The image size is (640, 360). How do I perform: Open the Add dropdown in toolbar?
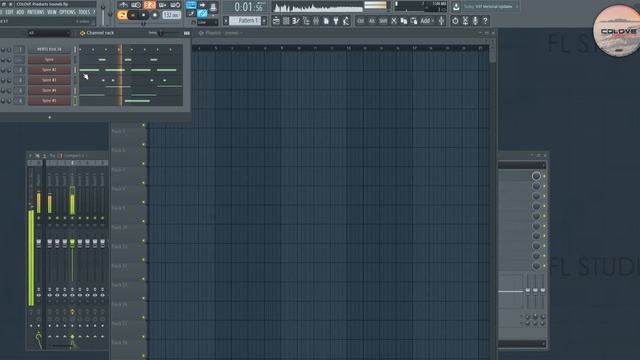pyautogui.click(x=427, y=21)
